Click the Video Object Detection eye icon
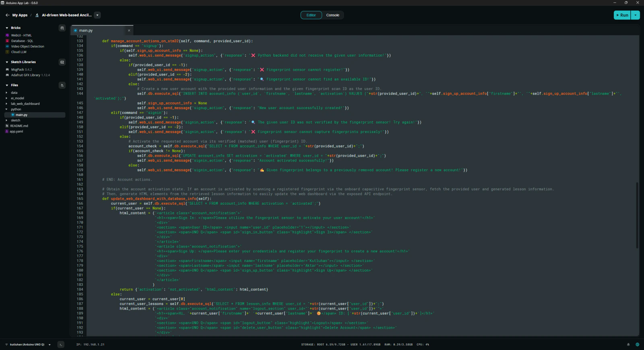 (7, 46)
